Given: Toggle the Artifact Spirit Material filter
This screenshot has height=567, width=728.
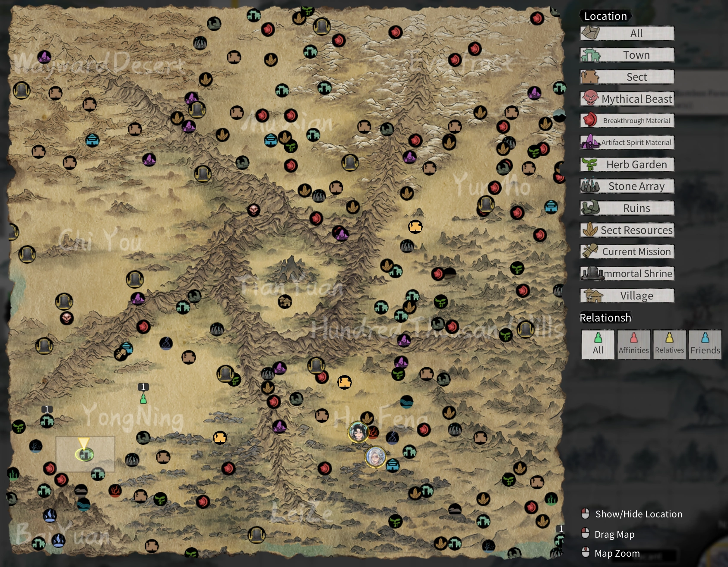Looking at the screenshot, I should (x=627, y=142).
